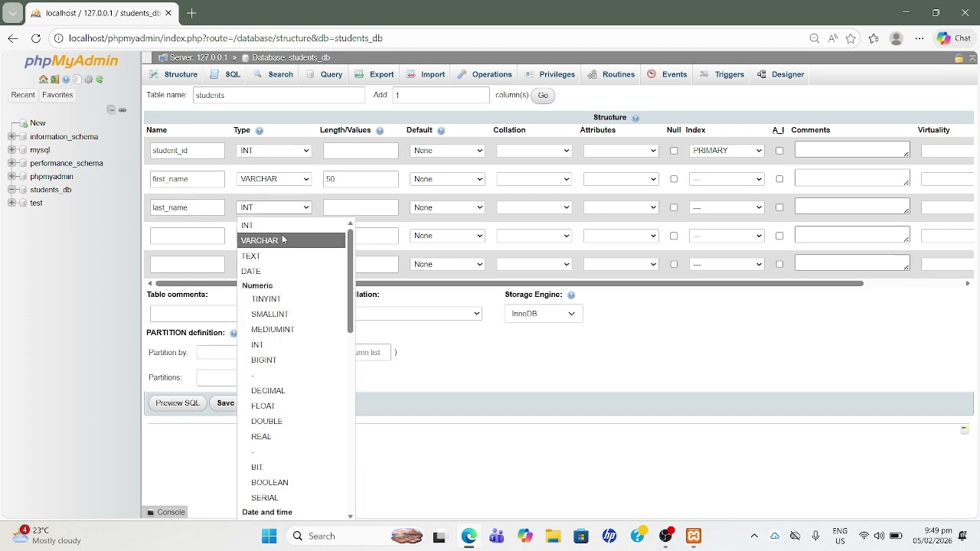The width and height of the screenshot is (980, 551).
Task: Choose TEXT in the open type list
Action: point(292,256)
